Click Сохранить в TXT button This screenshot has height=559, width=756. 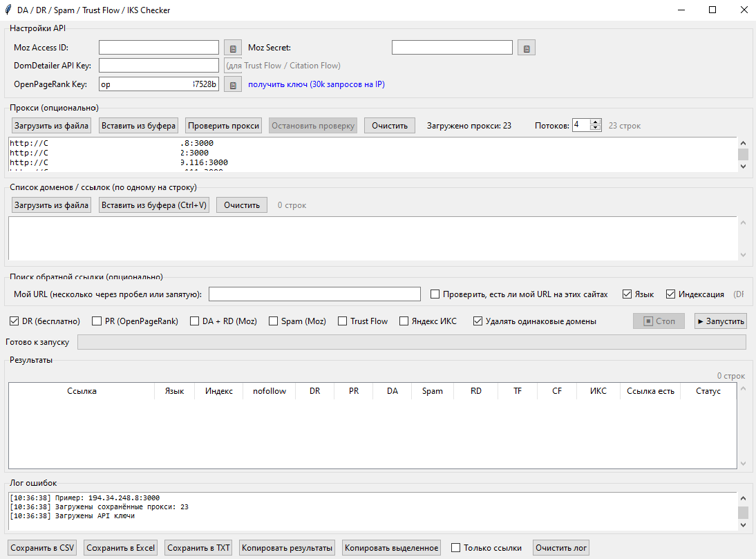tap(198, 548)
